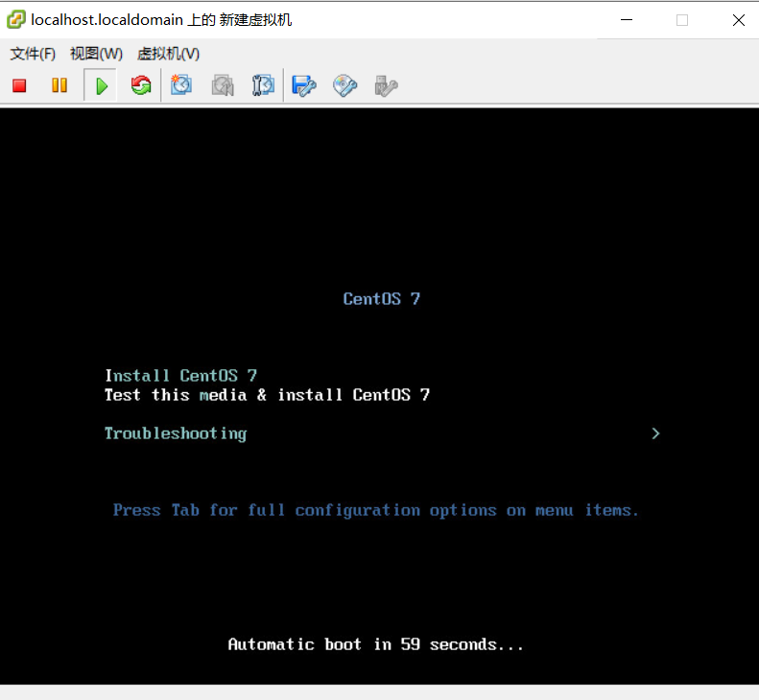Click the revert to snapshot icon
The image size is (759, 700).
tap(223, 85)
